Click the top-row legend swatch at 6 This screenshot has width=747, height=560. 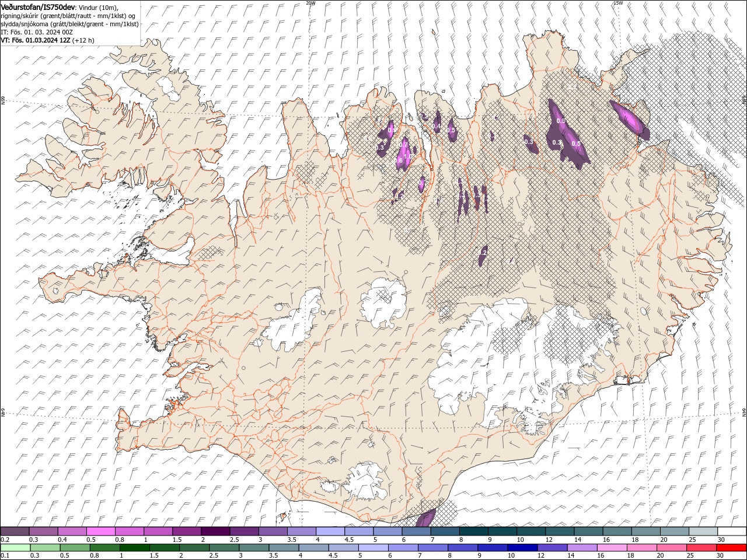[x=416, y=531]
